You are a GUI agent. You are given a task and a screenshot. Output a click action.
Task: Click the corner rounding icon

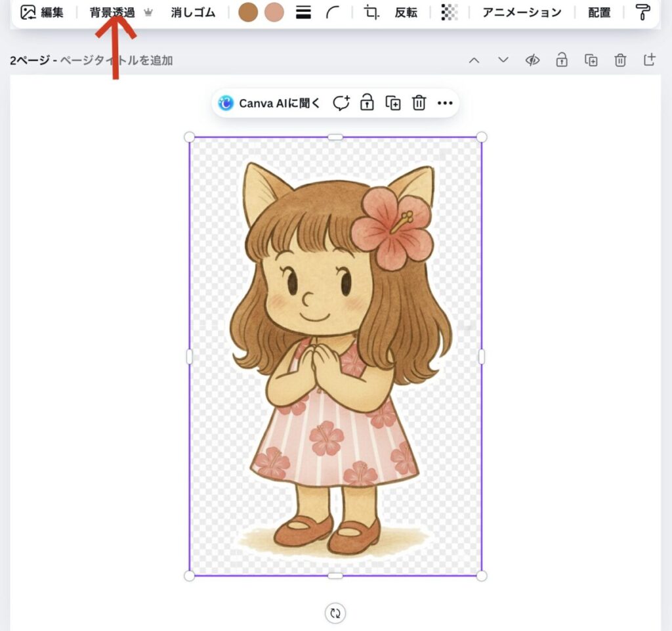click(x=334, y=12)
